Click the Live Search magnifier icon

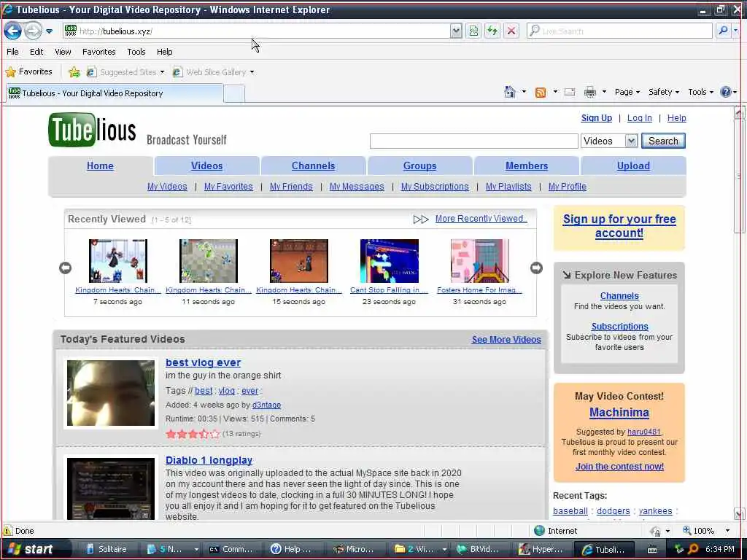723,31
